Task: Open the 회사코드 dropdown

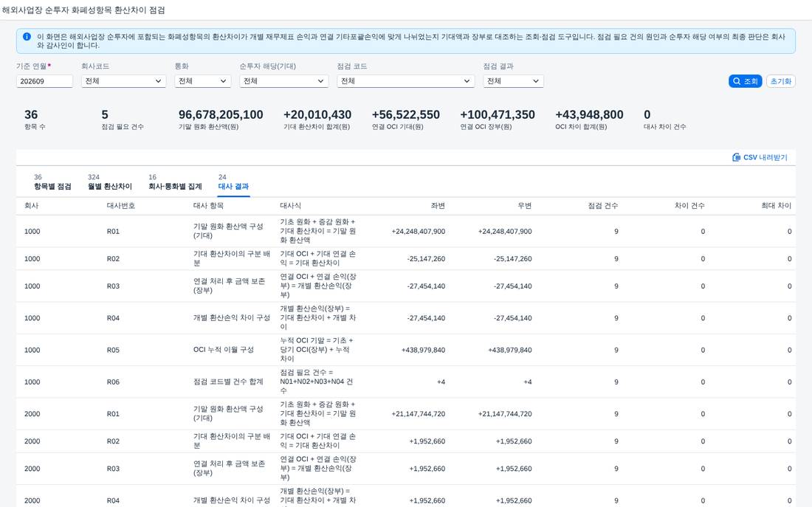Action: [123, 81]
